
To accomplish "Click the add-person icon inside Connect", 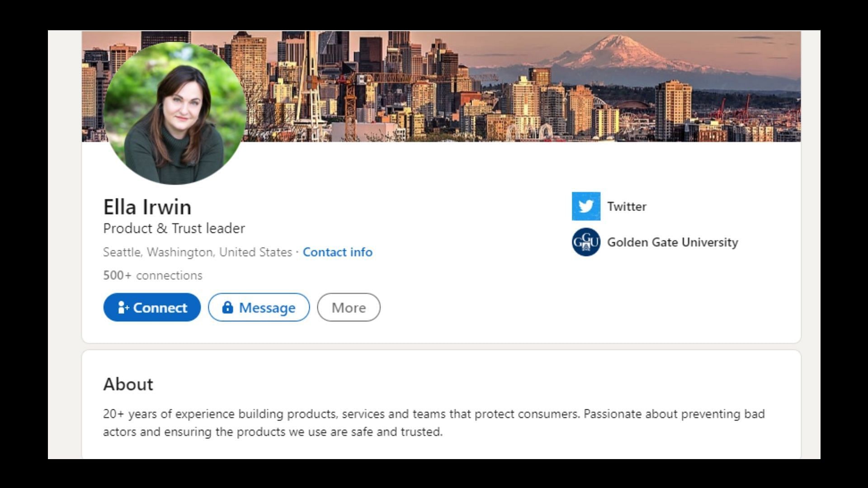I will coord(123,307).
